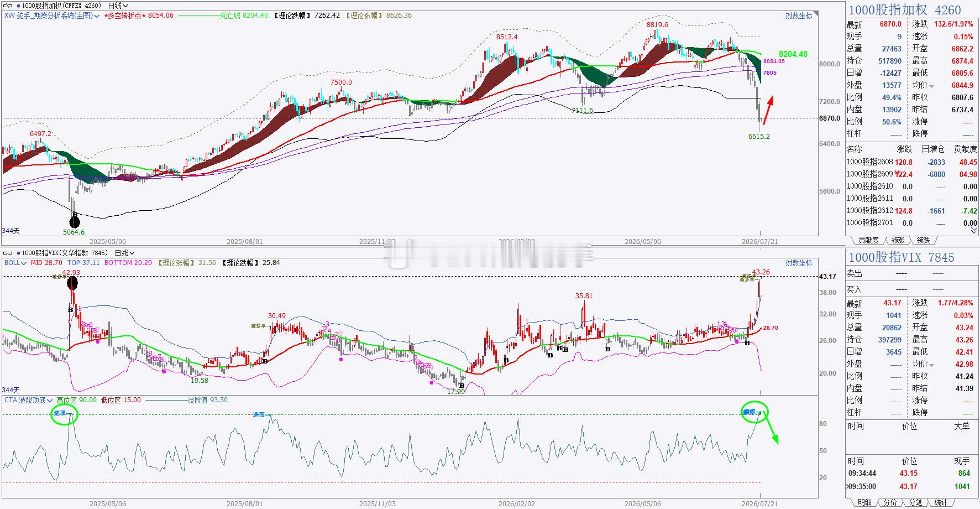Click the 2026/07/21 date on top chart axis

760,242
